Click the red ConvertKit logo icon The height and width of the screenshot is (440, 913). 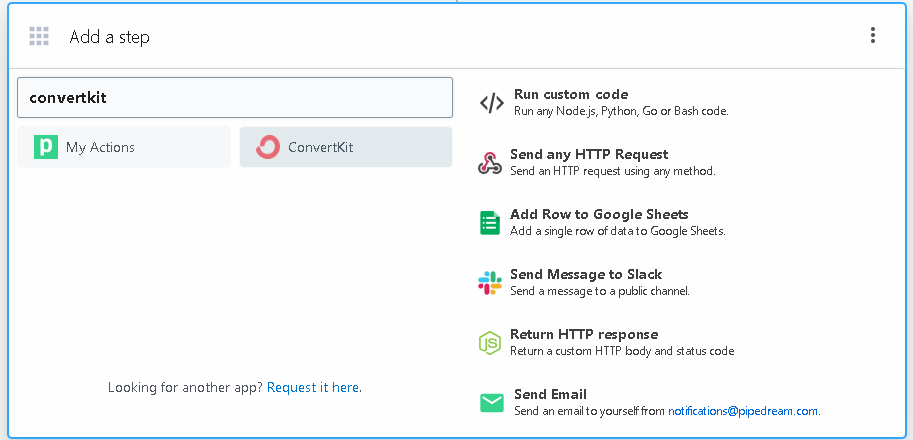point(268,147)
